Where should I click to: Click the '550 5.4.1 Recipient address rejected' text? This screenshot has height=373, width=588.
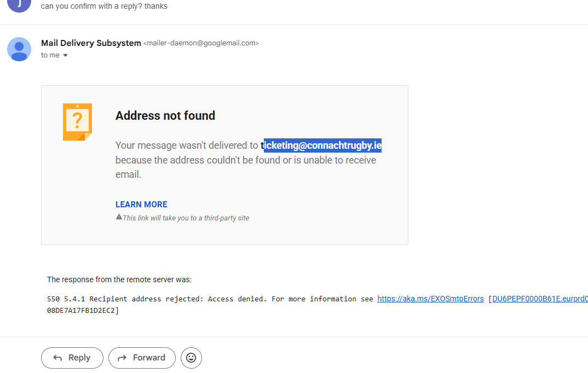125,299
